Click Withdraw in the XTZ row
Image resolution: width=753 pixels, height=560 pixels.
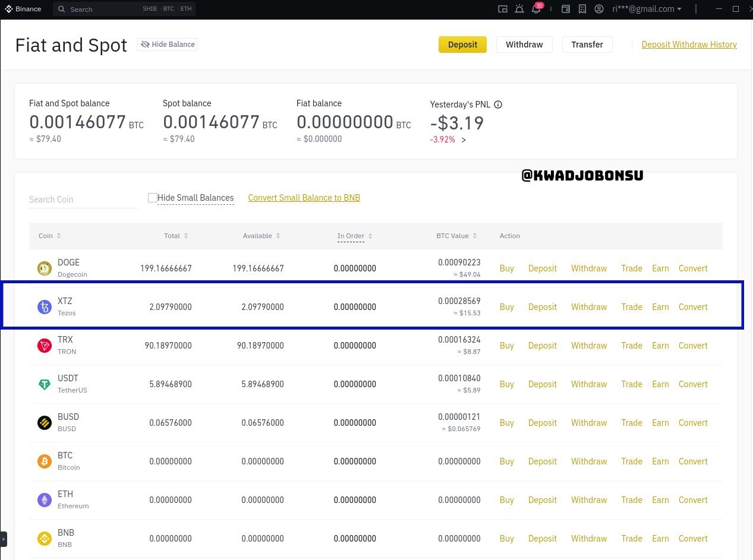coord(589,307)
